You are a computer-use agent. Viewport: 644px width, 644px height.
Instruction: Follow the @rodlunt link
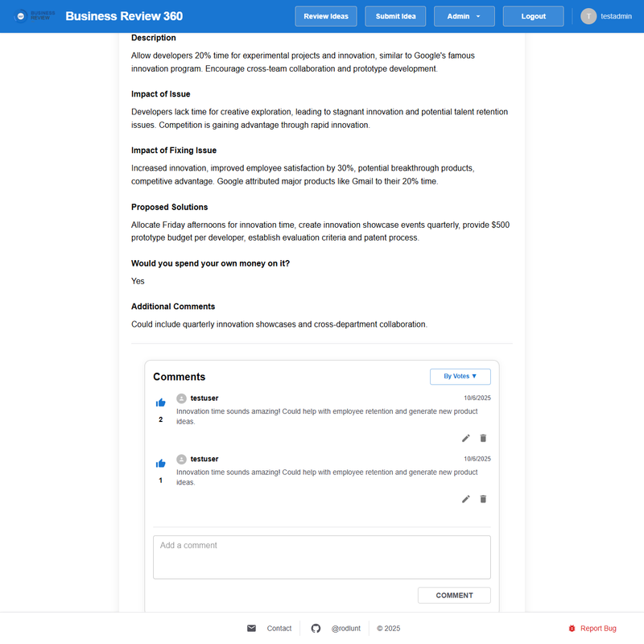point(347,629)
